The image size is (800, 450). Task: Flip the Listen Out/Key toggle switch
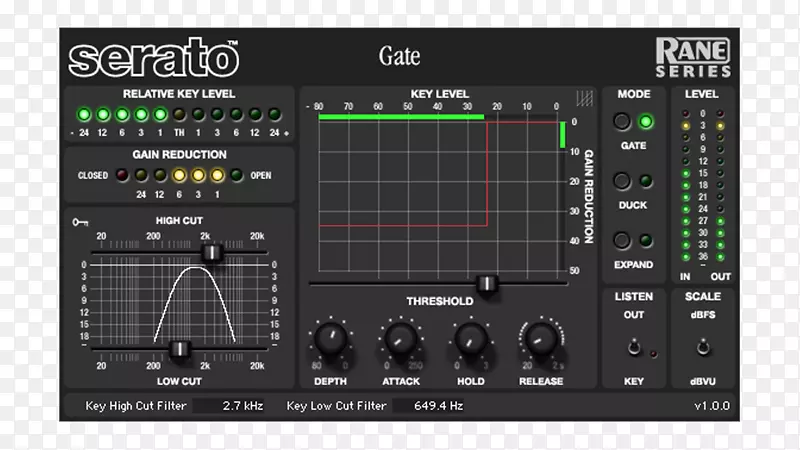click(x=634, y=347)
